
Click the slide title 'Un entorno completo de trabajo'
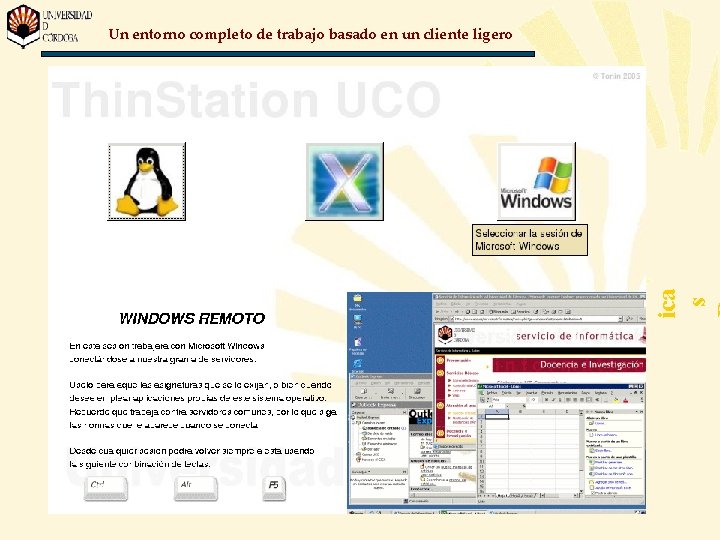tap(310, 34)
